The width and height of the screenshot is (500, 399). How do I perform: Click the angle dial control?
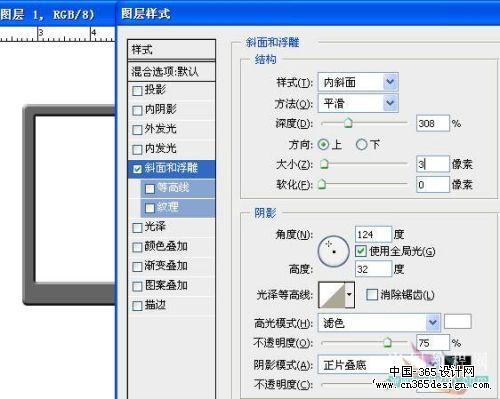333,251
